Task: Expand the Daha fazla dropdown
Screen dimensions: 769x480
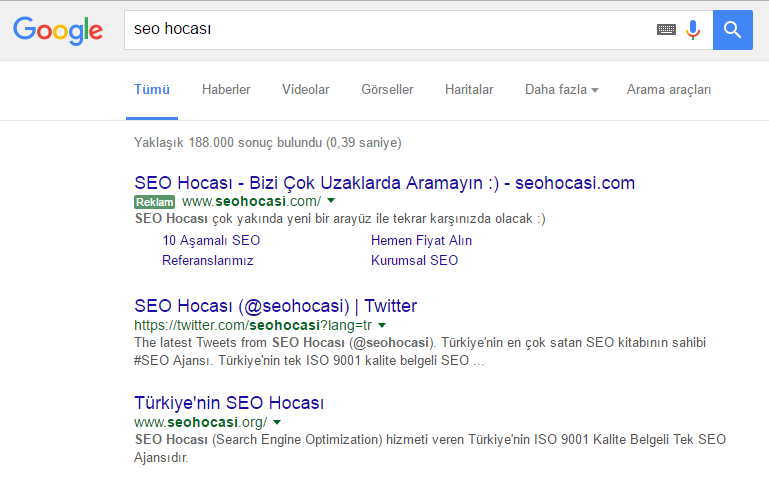Action: 561,90
